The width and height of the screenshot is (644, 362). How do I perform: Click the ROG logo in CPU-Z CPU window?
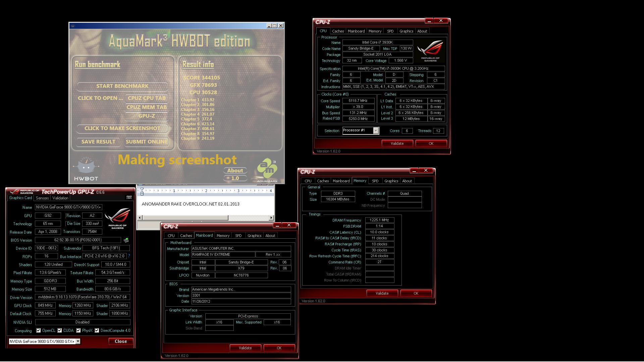point(430,51)
